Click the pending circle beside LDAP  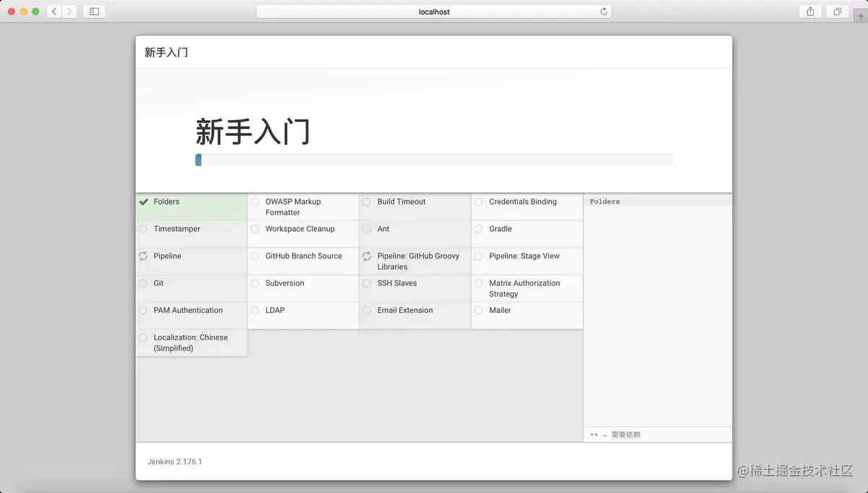(x=255, y=311)
